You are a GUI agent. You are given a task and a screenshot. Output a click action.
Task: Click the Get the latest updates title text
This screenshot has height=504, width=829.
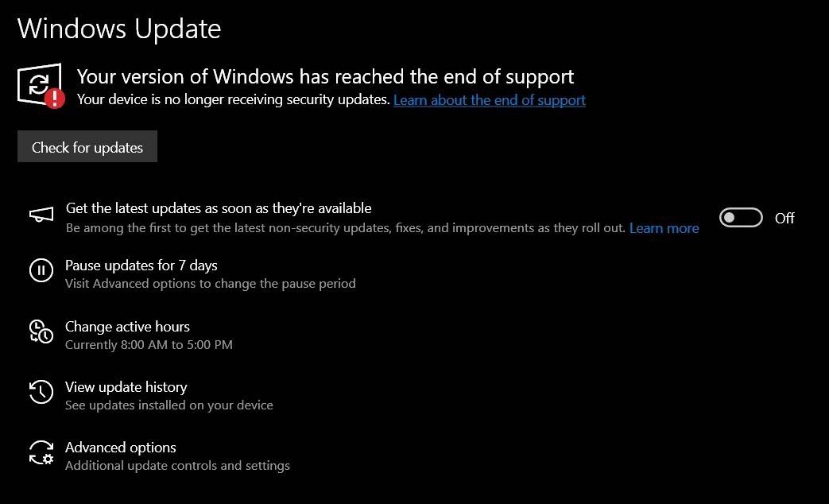pos(219,208)
